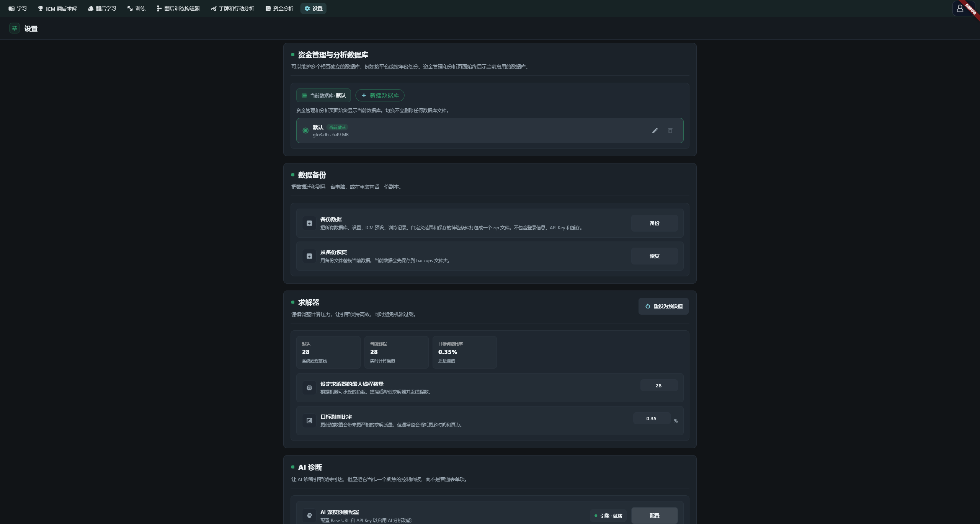Click the 求解器 section heading
The image size is (980, 524).
(x=309, y=302)
